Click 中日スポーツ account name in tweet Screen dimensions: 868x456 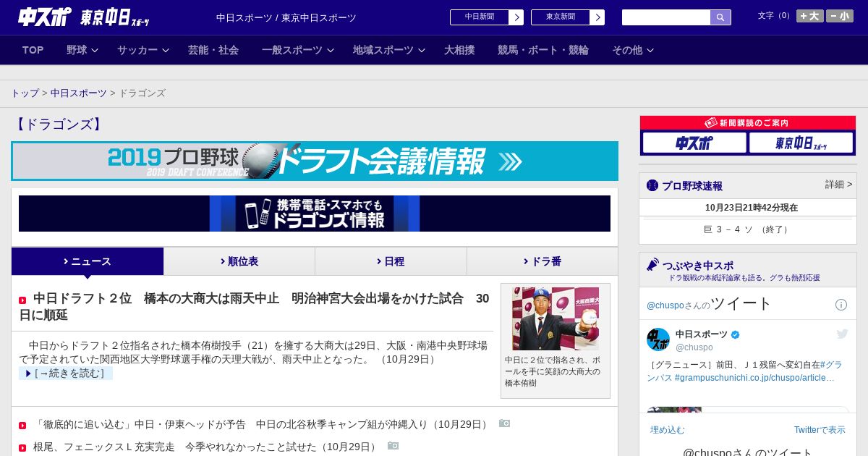[x=702, y=334]
